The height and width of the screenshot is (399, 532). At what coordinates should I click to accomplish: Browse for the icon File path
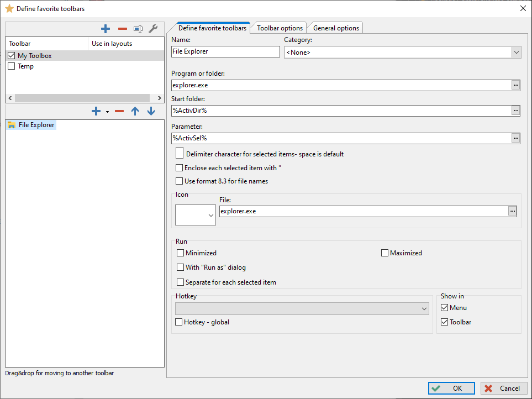(512, 211)
